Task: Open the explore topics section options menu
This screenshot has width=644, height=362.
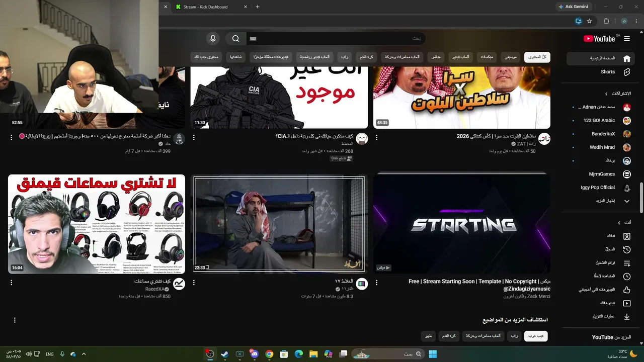Action: 15,320
